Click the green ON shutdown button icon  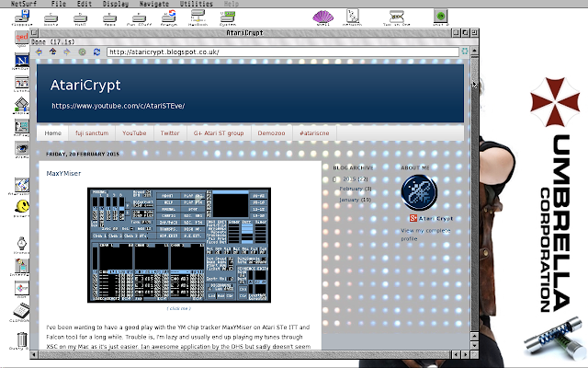pyautogui.click(x=441, y=17)
